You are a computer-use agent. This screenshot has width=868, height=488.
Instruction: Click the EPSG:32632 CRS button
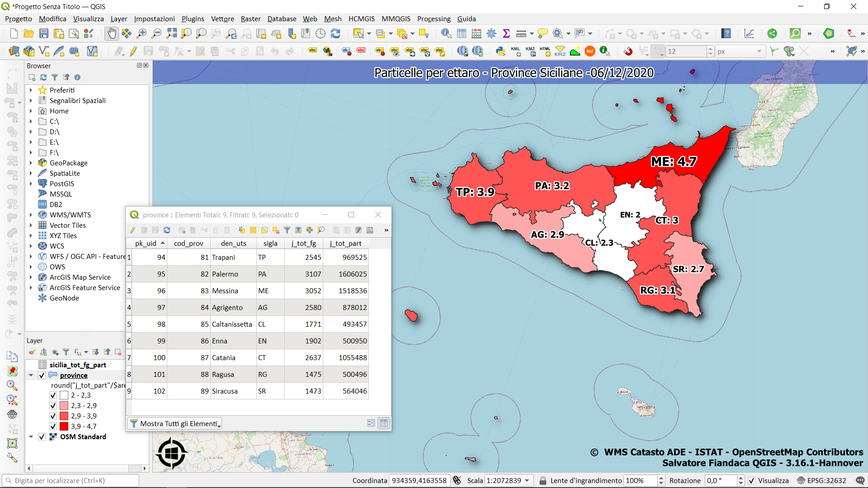coord(821,480)
